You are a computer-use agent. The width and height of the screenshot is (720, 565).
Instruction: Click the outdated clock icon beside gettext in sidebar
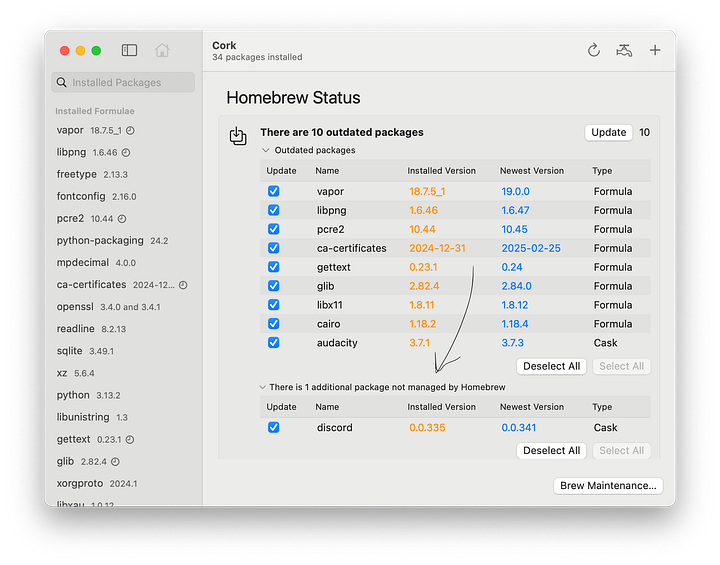pyautogui.click(x=130, y=440)
